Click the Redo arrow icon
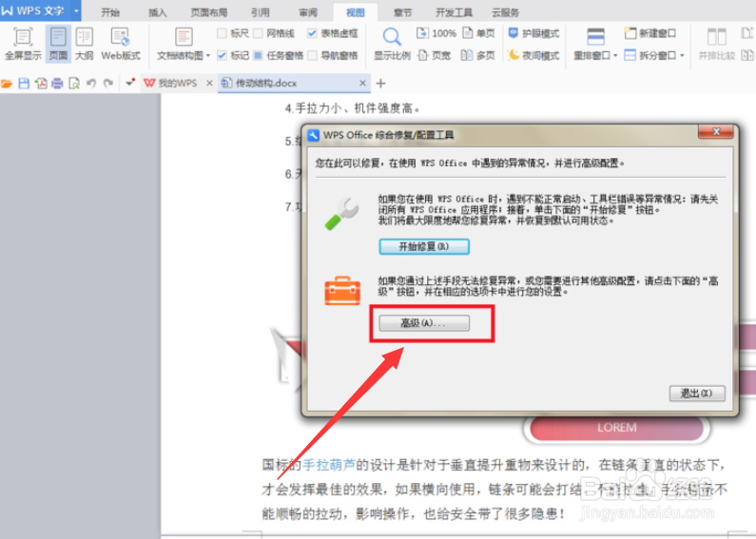The height and width of the screenshot is (539, 756). [108, 84]
